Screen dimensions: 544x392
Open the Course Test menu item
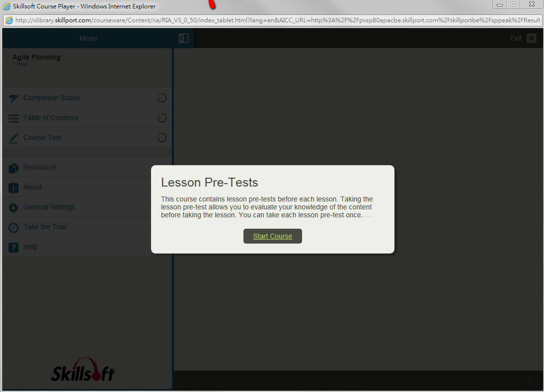[x=87, y=137]
